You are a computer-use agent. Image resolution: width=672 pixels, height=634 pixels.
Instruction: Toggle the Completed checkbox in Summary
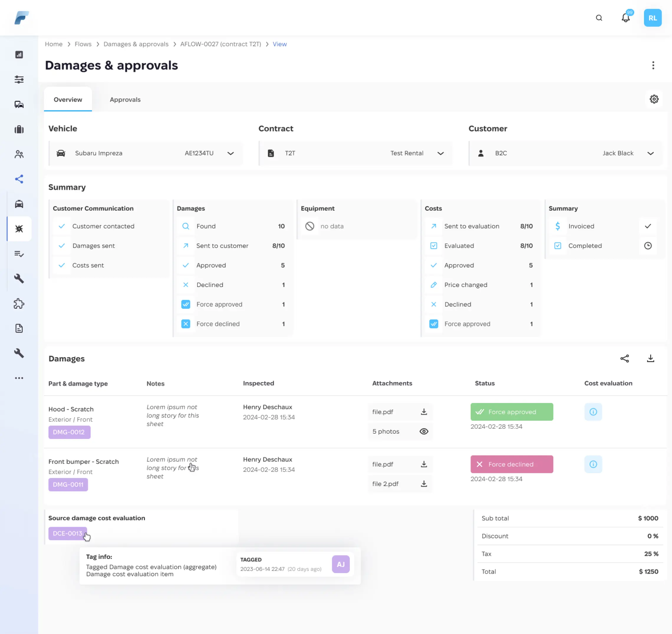click(x=557, y=246)
